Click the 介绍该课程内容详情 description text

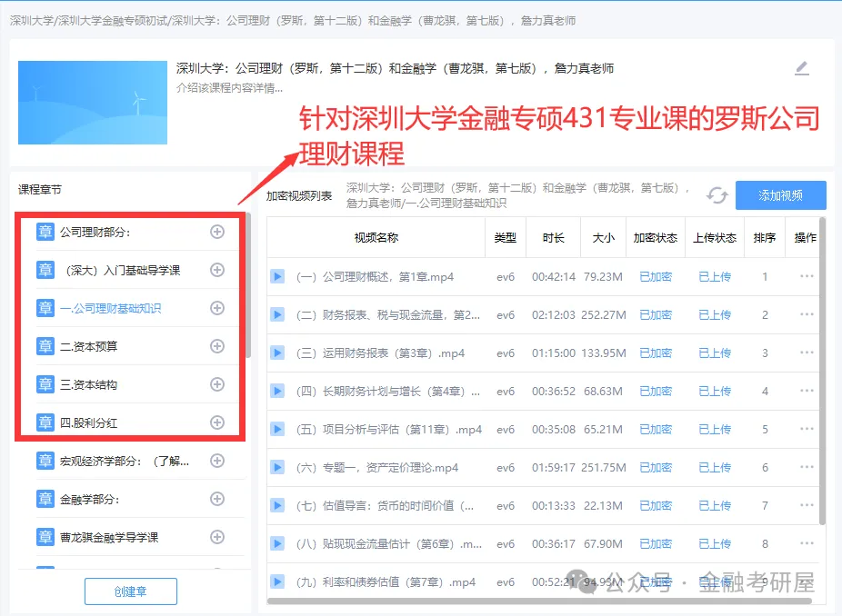(229, 87)
